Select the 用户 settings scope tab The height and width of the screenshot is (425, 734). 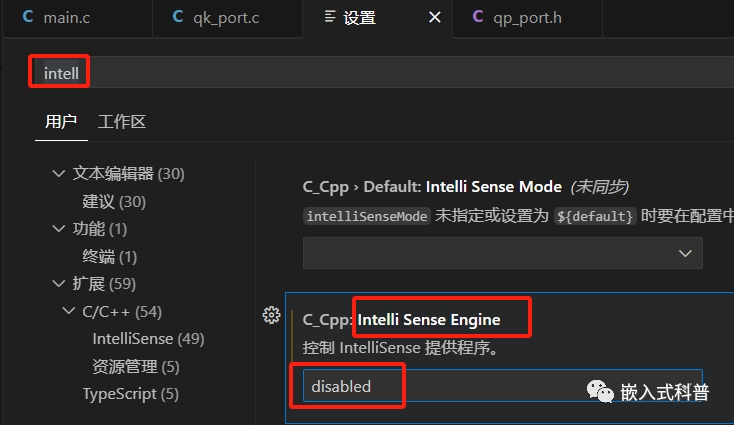click(x=61, y=122)
